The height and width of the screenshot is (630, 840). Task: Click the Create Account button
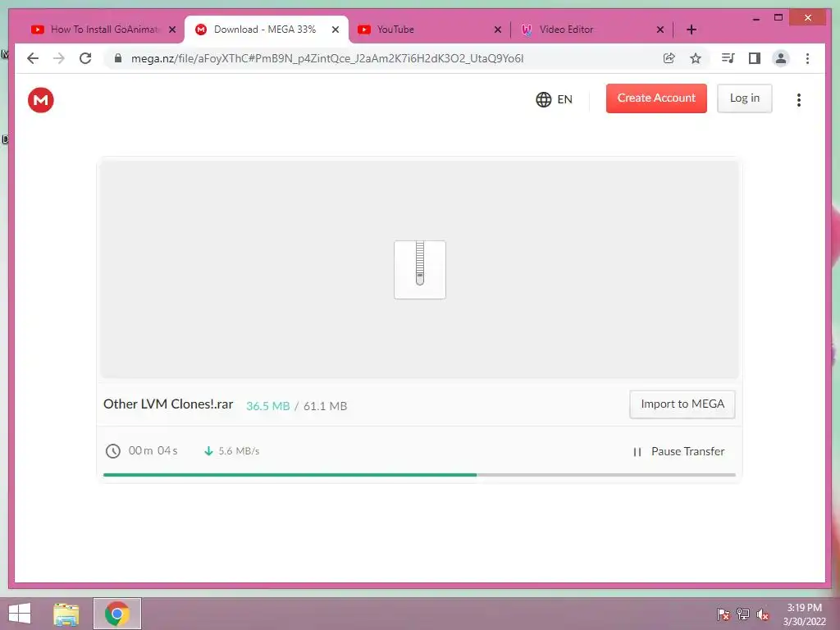point(656,98)
